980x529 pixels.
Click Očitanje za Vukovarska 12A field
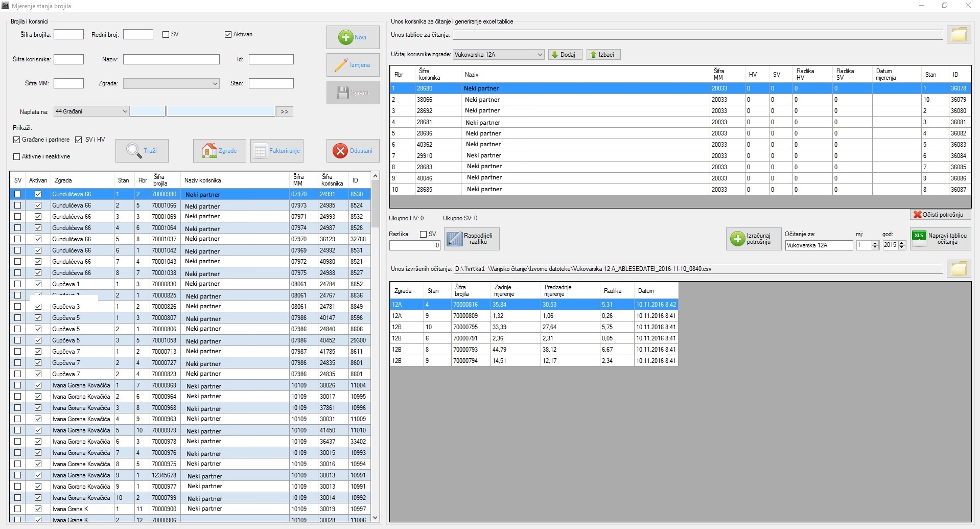click(x=819, y=245)
